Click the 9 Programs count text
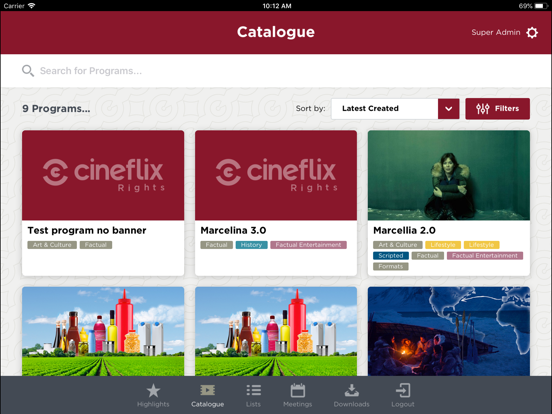Image resolution: width=552 pixels, height=414 pixels. [56, 109]
